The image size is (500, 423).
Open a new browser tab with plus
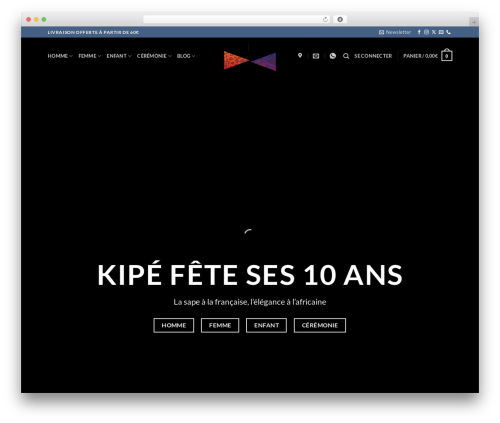474,22
